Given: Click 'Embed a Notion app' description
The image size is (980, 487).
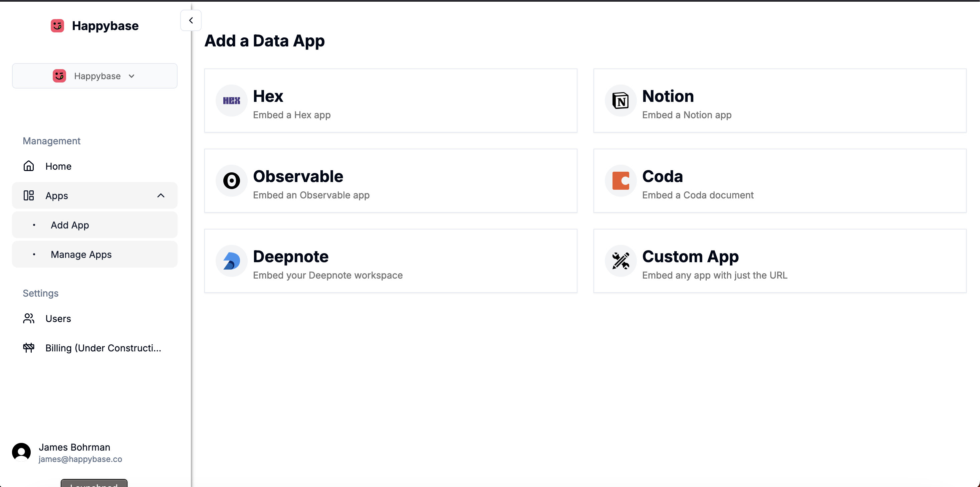Looking at the screenshot, I should click(x=687, y=115).
